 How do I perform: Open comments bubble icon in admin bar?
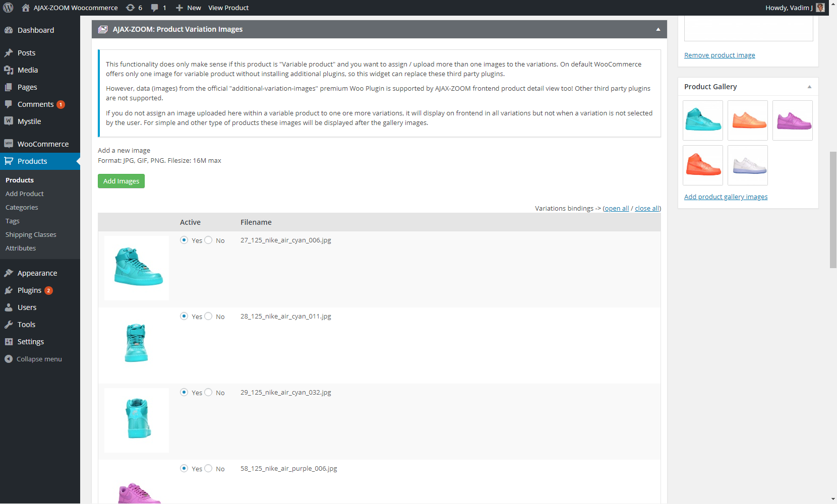point(155,8)
